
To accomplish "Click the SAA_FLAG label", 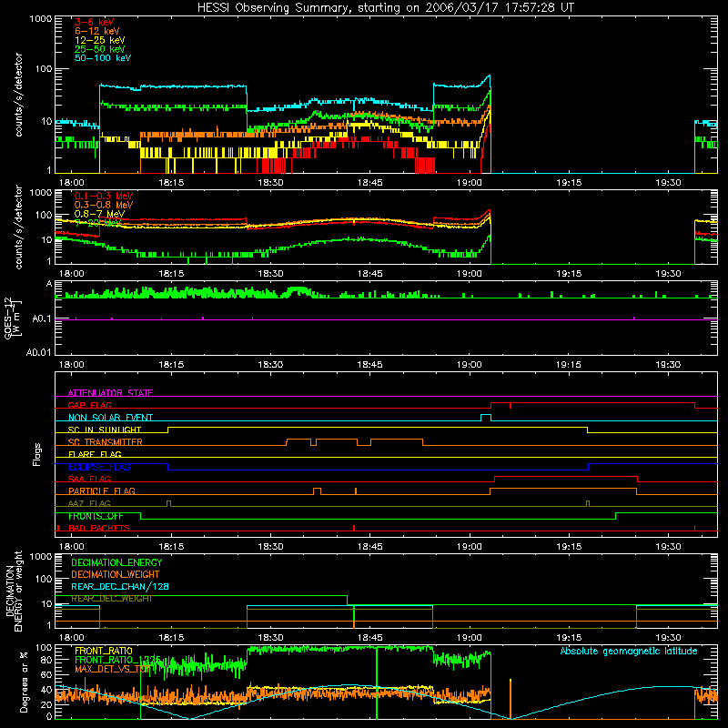I will pyautogui.click(x=89, y=479).
